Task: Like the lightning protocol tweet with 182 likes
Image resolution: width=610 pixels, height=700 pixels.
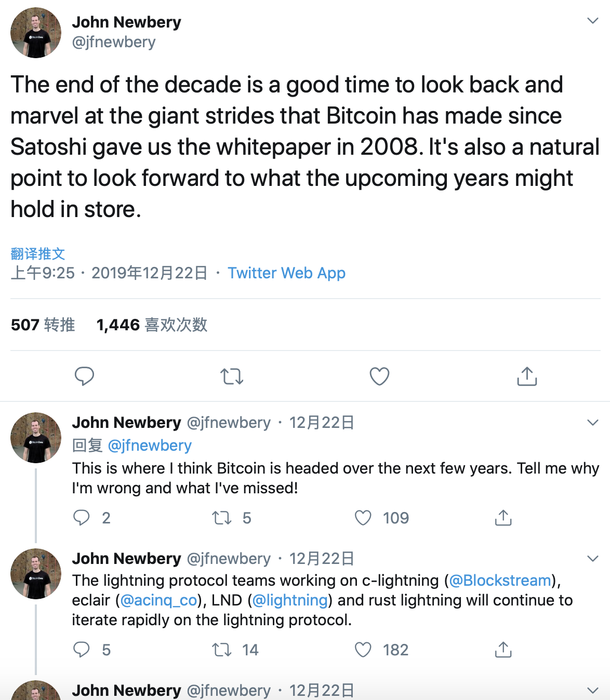Action: pos(363,650)
